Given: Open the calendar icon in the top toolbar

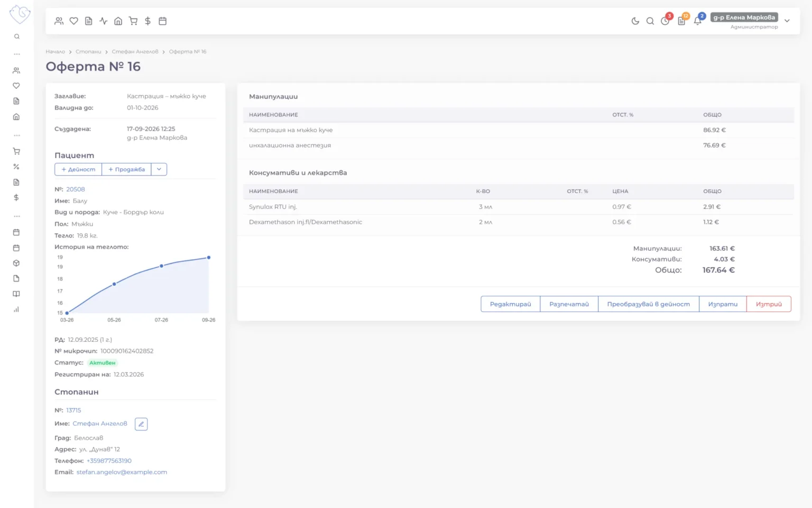Looking at the screenshot, I should click(x=163, y=21).
